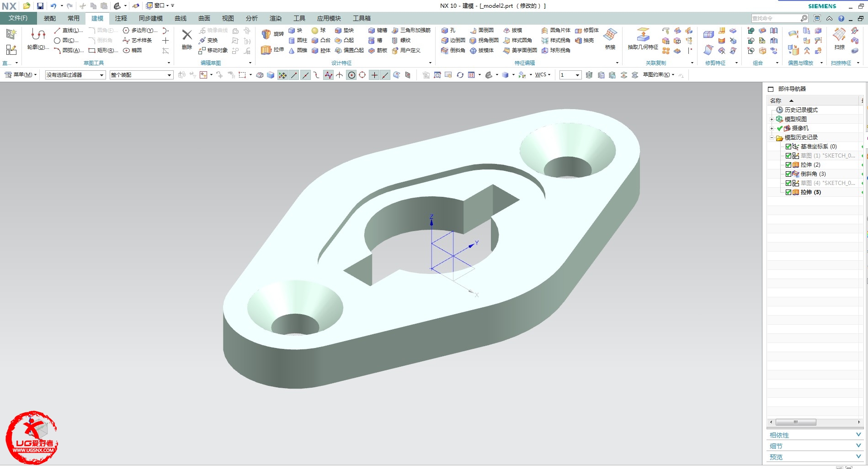Image resolution: width=868 pixels, height=469 pixels.
Task: Choose the 多边形 polygon tool
Action: tap(140, 30)
